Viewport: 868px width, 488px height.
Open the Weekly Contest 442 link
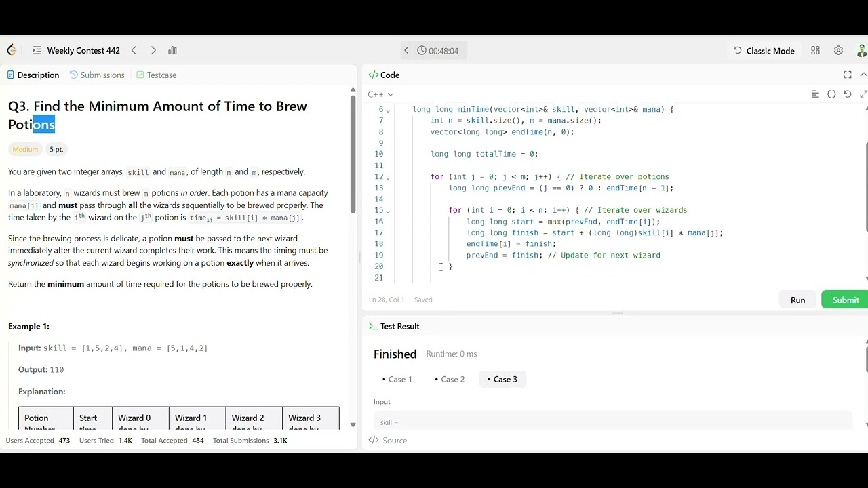click(83, 50)
